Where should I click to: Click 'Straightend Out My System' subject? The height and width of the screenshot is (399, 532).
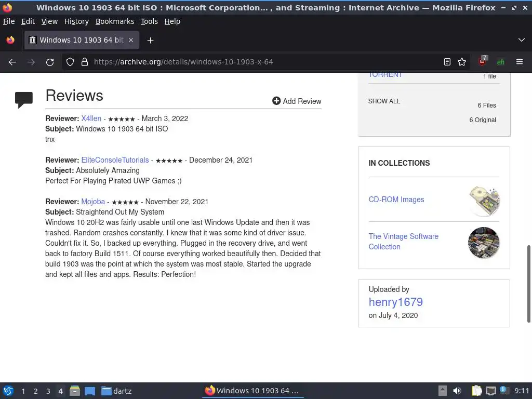[120, 212]
